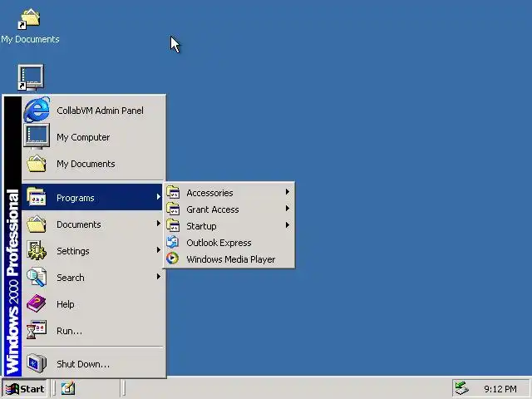Screen dimensions: 532x399
Task: Select the Search menu label
Action: point(70,278)
